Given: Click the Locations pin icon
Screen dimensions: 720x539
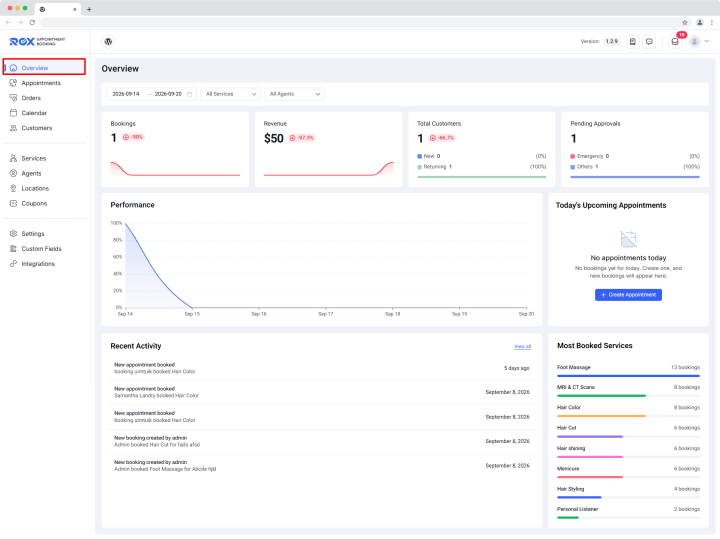Looking at the screenshot, I should click(x=13, y=189).
